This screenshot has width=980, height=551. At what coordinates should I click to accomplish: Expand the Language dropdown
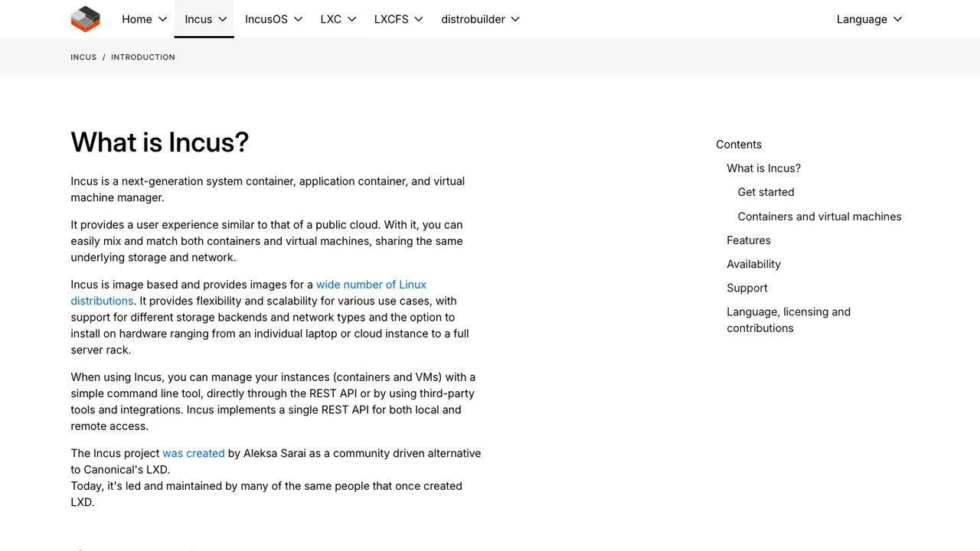pyautogui.click(x=869, y=19)
